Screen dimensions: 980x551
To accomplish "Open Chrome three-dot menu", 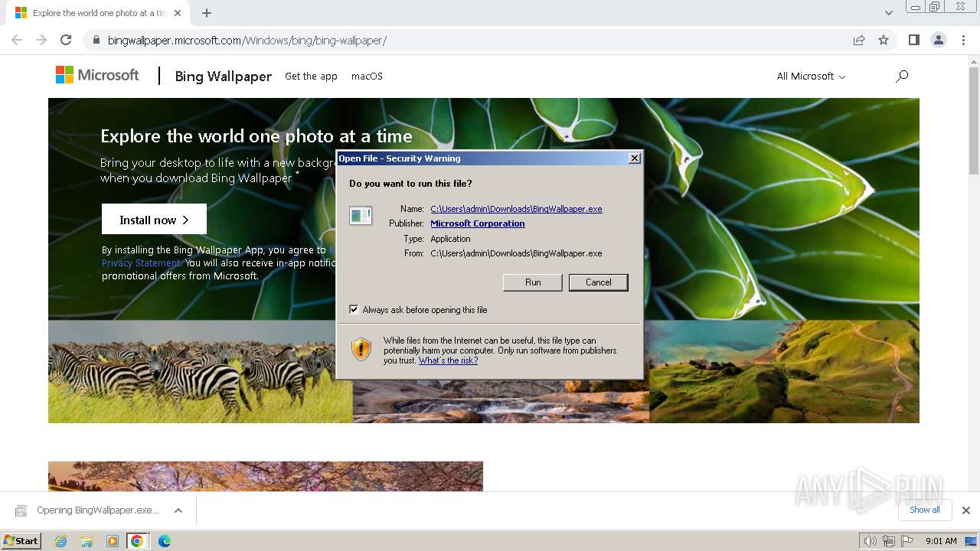I will tap(964, 40).
